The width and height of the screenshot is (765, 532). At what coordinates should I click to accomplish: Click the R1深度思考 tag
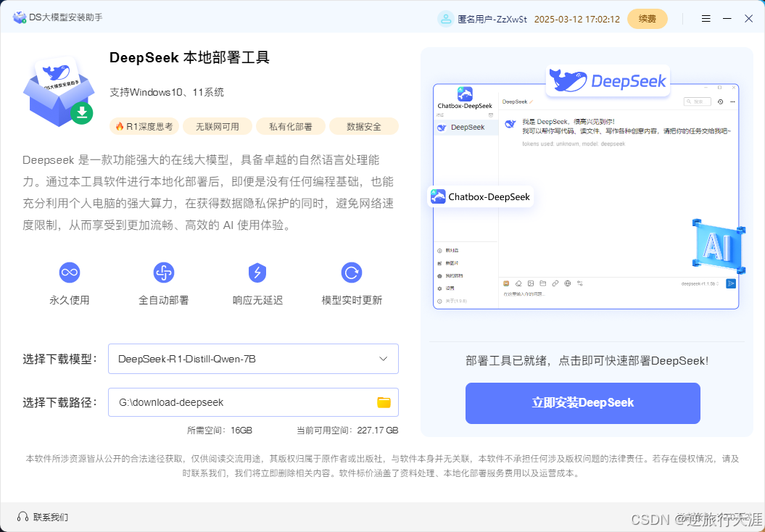(144, 126)
